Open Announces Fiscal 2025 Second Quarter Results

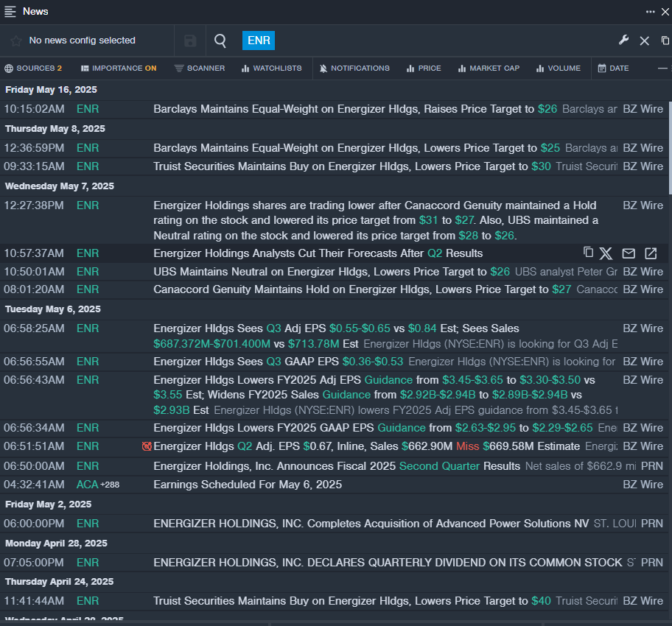tap(337, 466)
